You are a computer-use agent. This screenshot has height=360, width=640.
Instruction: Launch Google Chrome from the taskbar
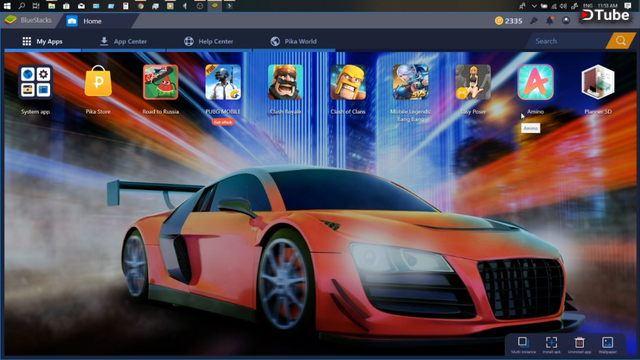pos(140,6)
